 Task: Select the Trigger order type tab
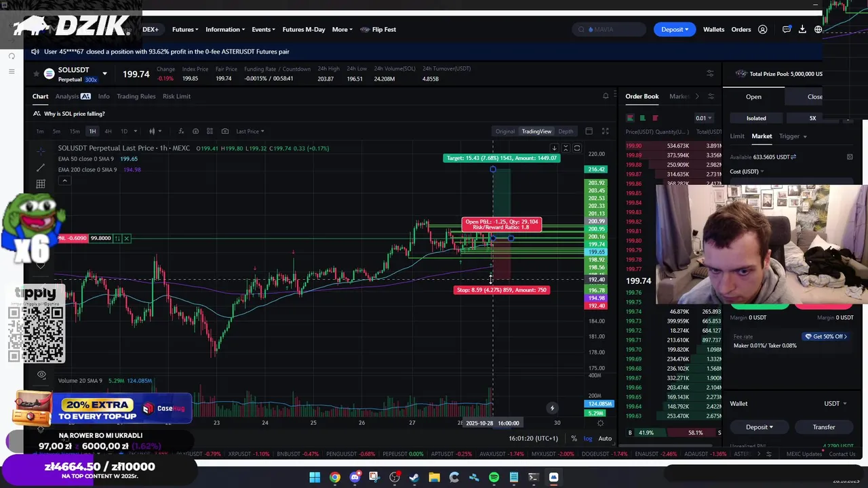coord(792,136)
